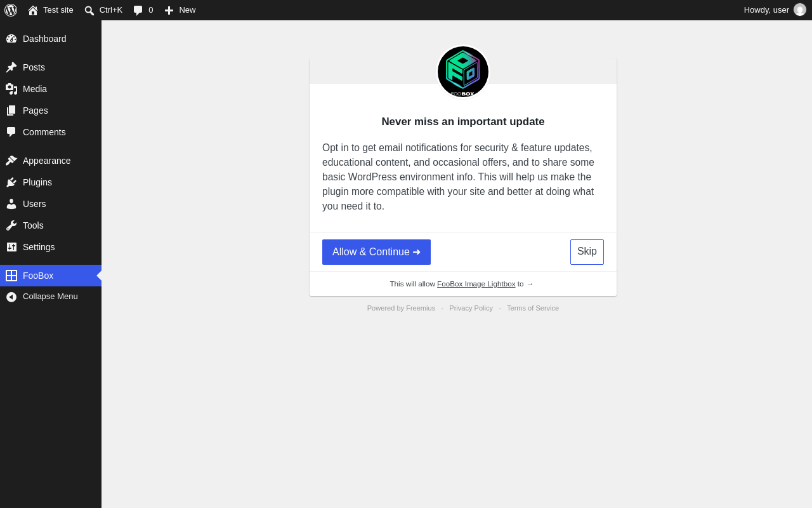Click comment count 0 in admin bar
This screenshot has height=508, width=812.
pyautogui.click(x=151, y=10)
